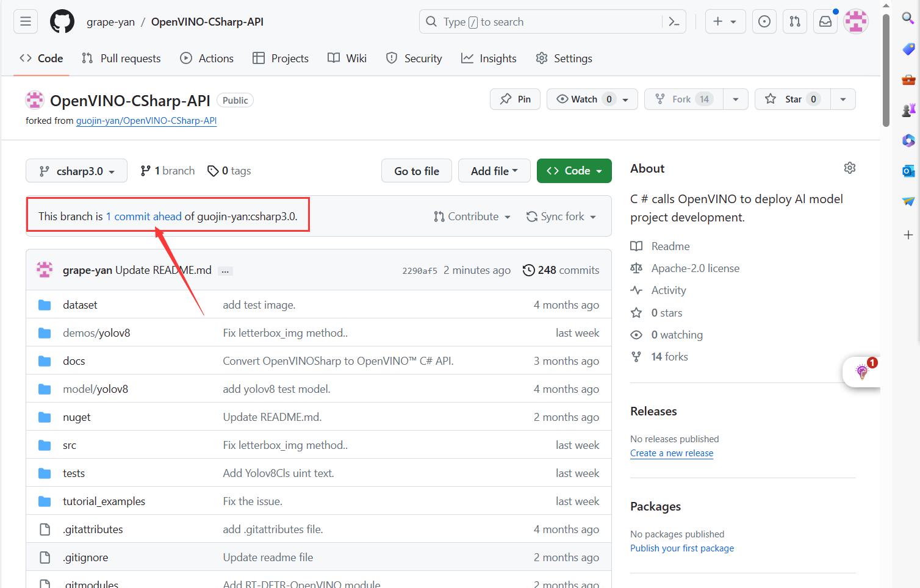Open the issues icon in header

click(x=764, y=22)
